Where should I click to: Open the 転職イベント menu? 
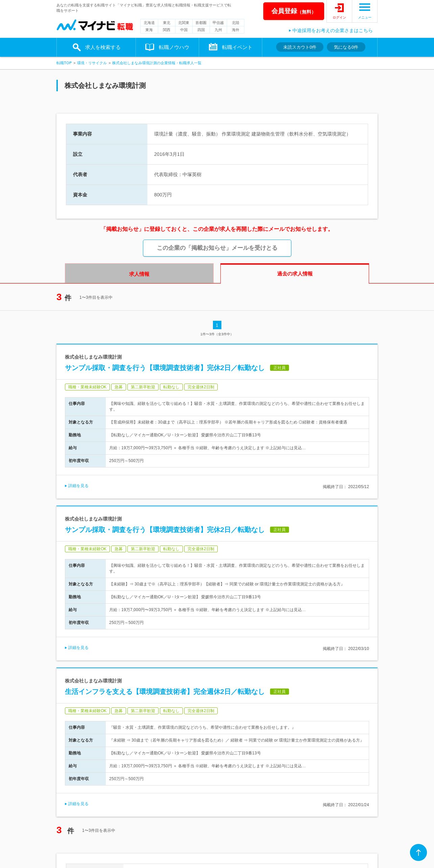[231, 47]
